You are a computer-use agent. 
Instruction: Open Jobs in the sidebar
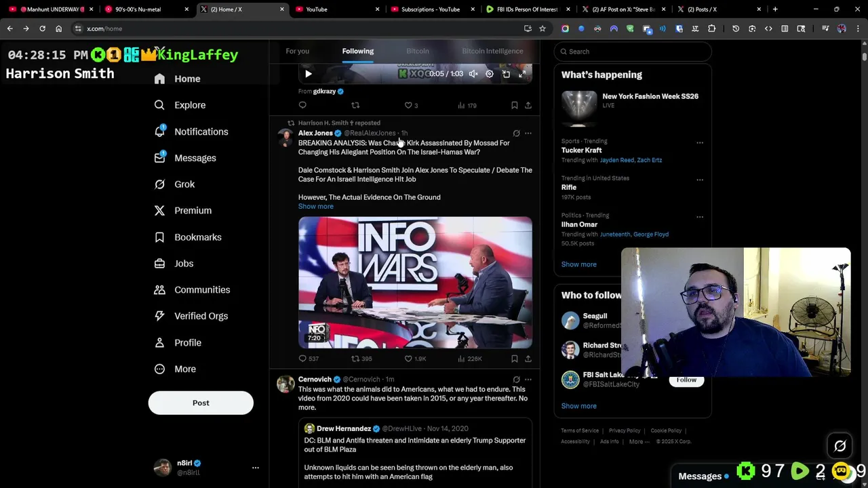[x=174, y=264]
